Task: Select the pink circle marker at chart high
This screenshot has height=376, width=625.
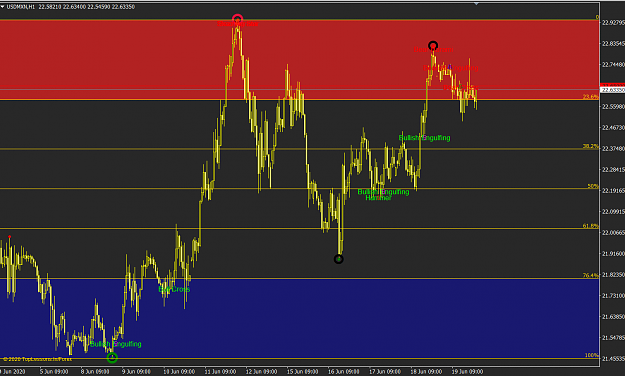Action: point(238,19)
